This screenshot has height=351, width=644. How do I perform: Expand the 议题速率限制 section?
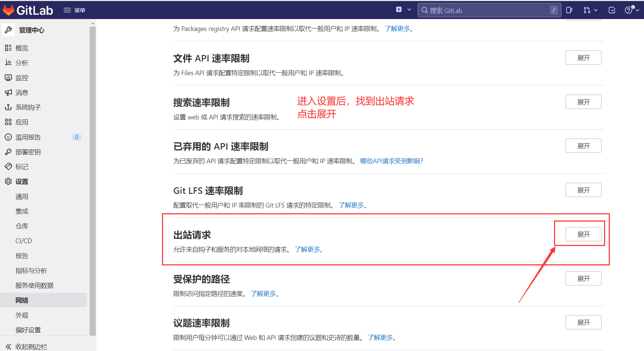[583, 322]
